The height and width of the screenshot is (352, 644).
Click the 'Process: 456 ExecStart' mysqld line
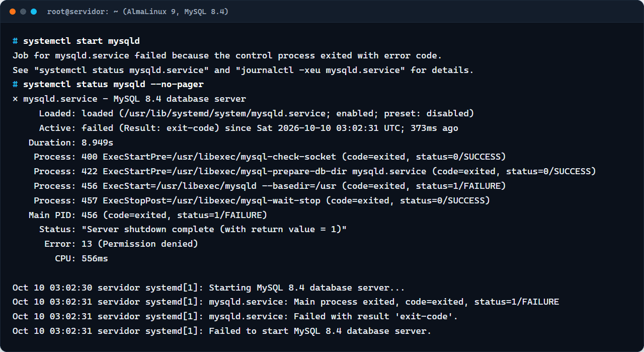pos(270,186)
